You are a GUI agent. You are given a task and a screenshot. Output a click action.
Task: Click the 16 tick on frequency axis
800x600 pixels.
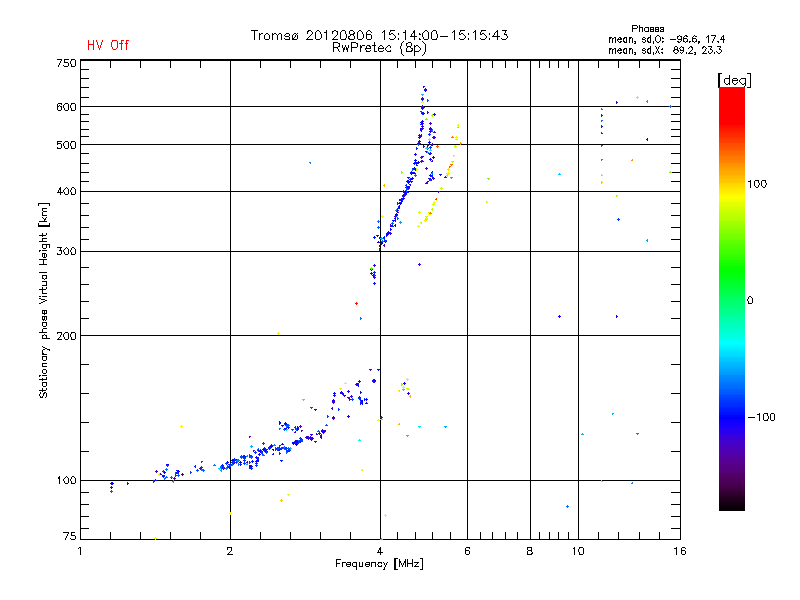pyautogui.click(x=679, y=551)
